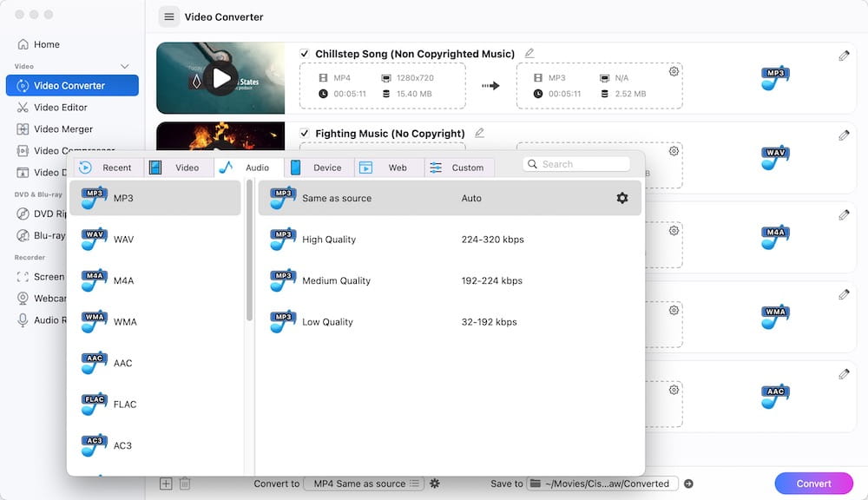Open Video Editor from sidebar

52,108
